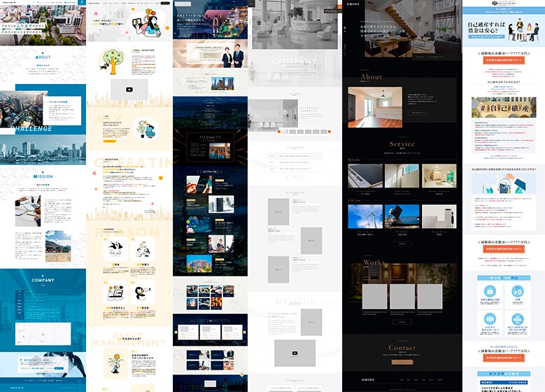Click the 解決事例のご紹介 blue header bar
545x392 pixels.
(x=504, y=374)
